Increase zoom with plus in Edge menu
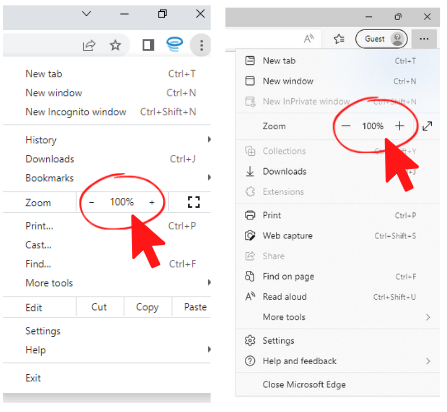The width and height of the screenshot is (447, 412). tap(399, 126)
